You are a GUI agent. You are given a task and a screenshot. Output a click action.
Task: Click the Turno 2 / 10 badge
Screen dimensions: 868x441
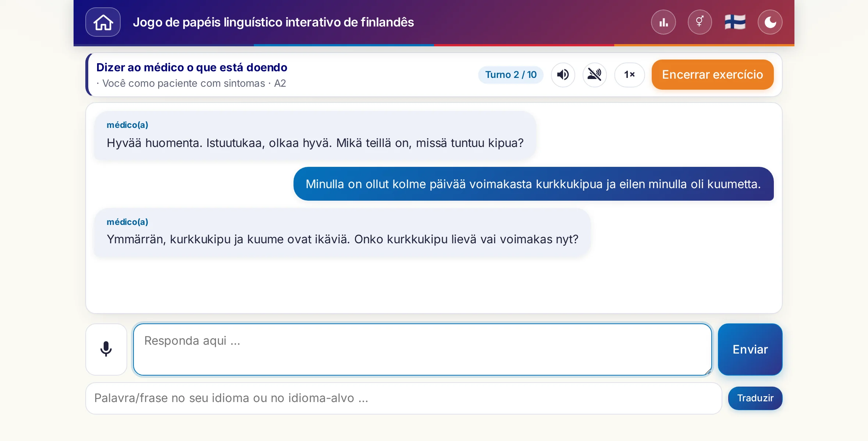pos(511,75)
